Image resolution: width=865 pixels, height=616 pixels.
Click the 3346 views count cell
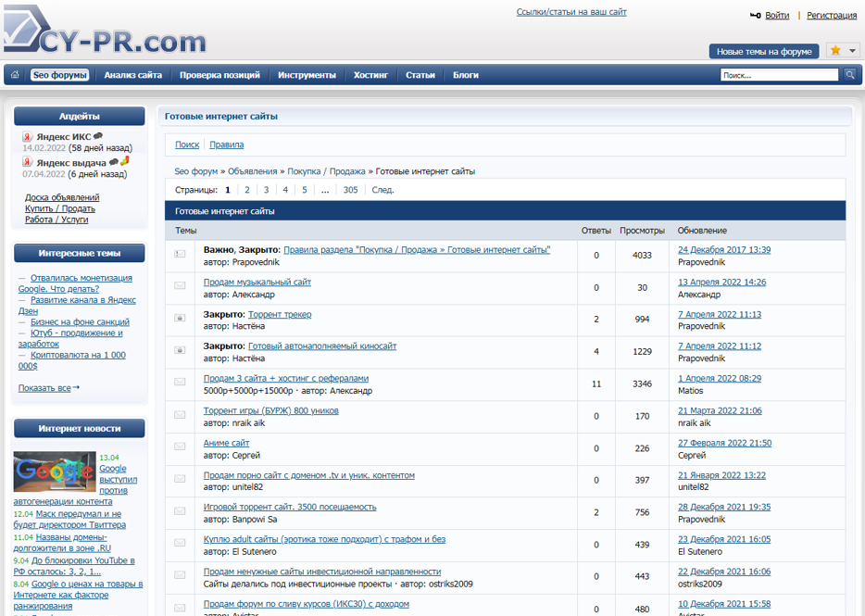pyautogui.click(x=642, y=384)
